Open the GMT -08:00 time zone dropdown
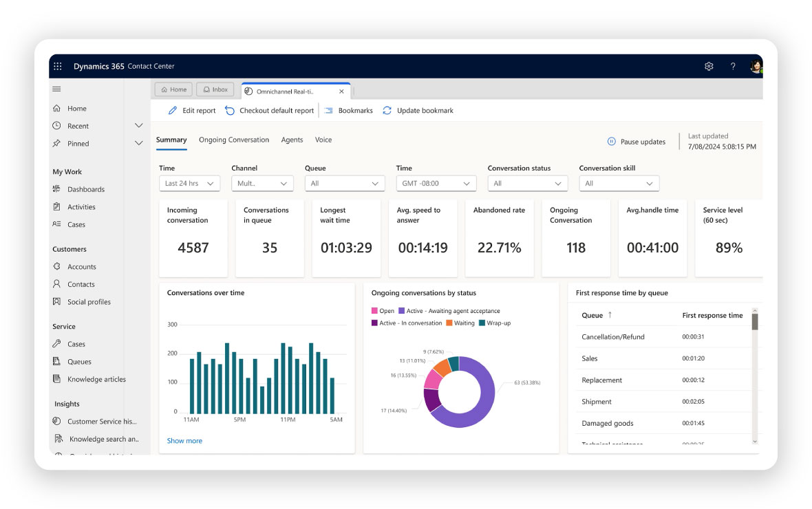This screenshot has width=812, height=509. [436, 183]
